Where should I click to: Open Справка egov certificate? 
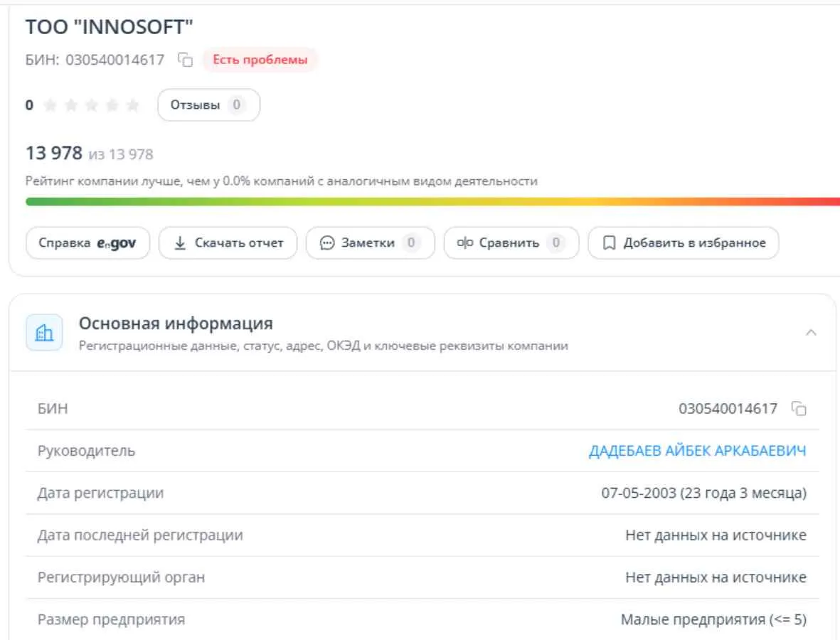(x=88, y=243)
